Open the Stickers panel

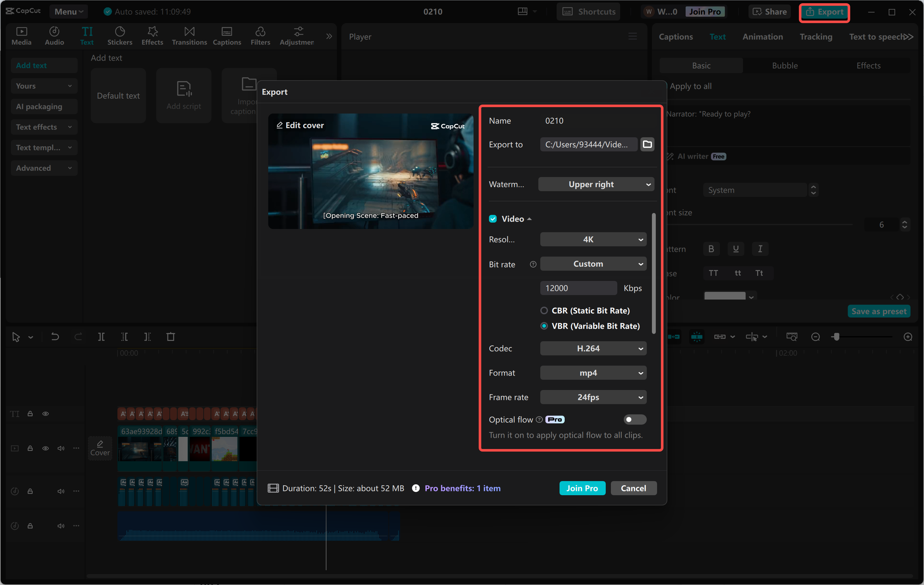click(120, 36)
